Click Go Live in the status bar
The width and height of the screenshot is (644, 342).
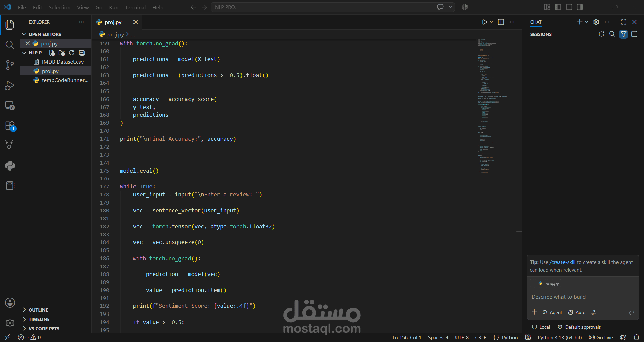(x=601, y=337)
